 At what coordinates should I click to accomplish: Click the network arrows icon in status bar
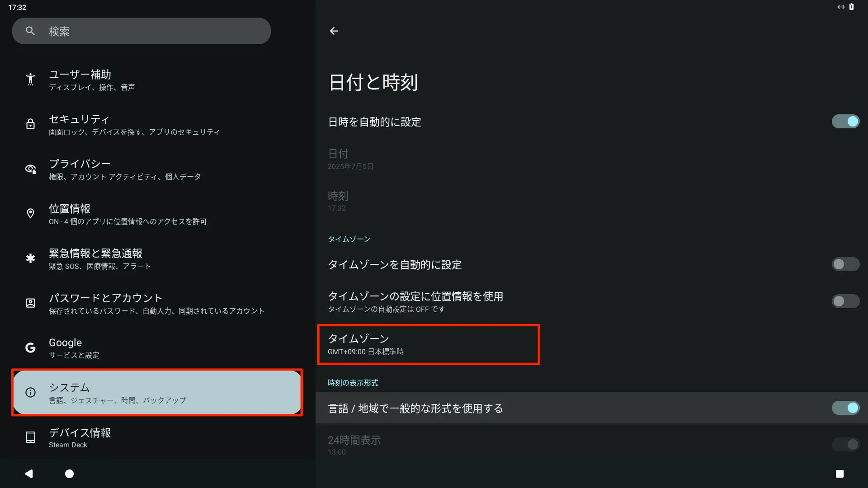[x=841, y=7]
